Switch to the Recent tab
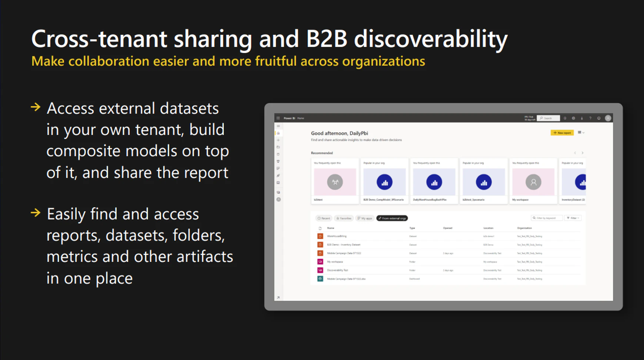The height and width of the screenshot is (360, 644). [x=323, y=218]
